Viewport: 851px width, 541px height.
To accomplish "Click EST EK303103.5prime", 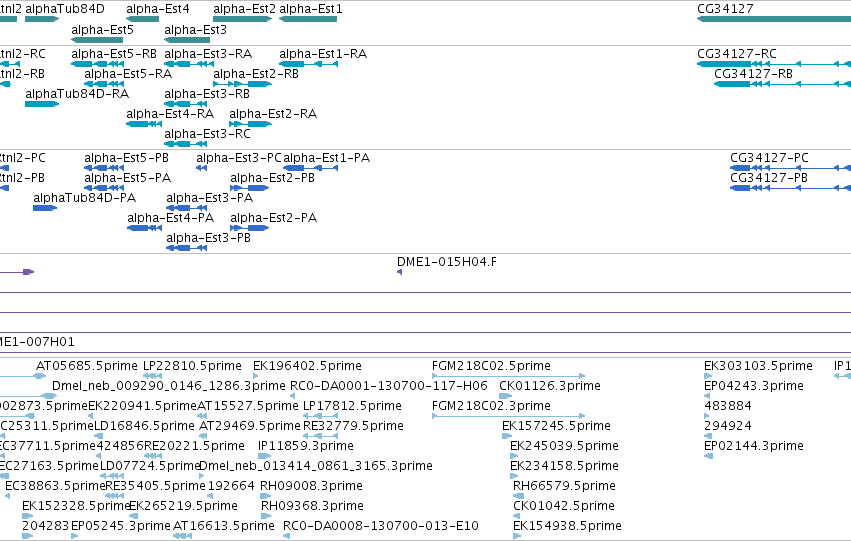I will click(708, 376).
